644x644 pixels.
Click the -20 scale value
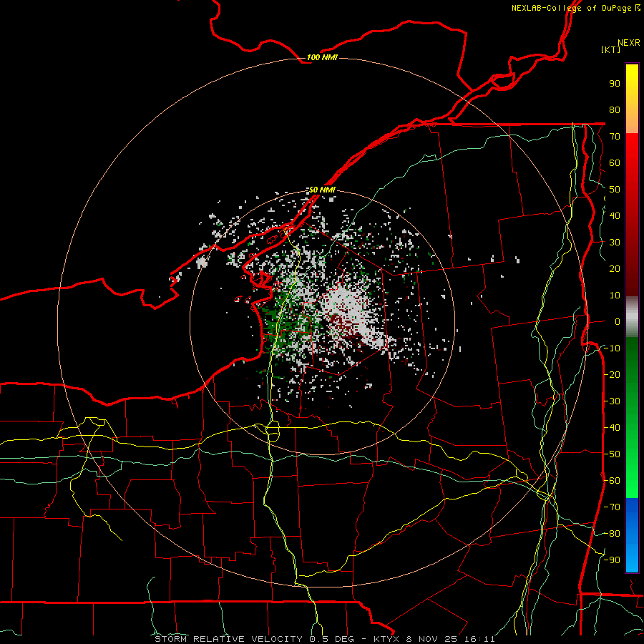(612, 375)
